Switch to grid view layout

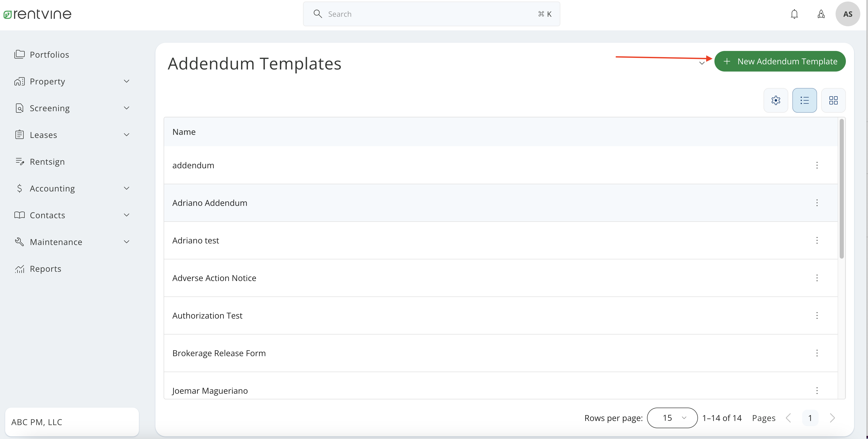pyautogui.click(x=833, y=100)
